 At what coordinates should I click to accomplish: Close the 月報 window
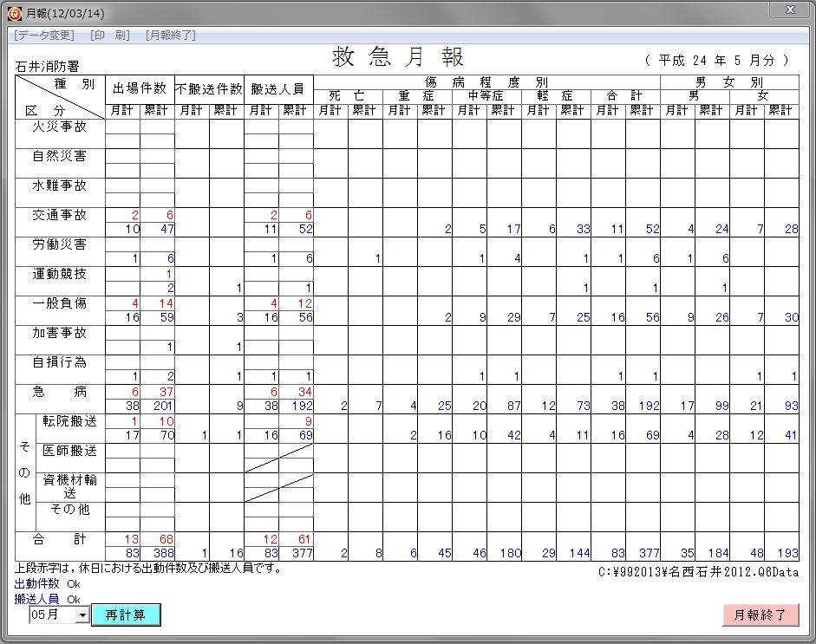789,10
